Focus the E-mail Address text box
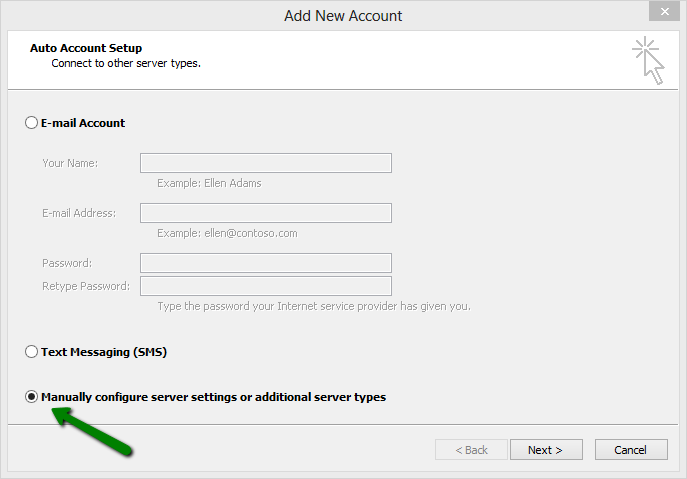687x479 pixels. point(265,213)
